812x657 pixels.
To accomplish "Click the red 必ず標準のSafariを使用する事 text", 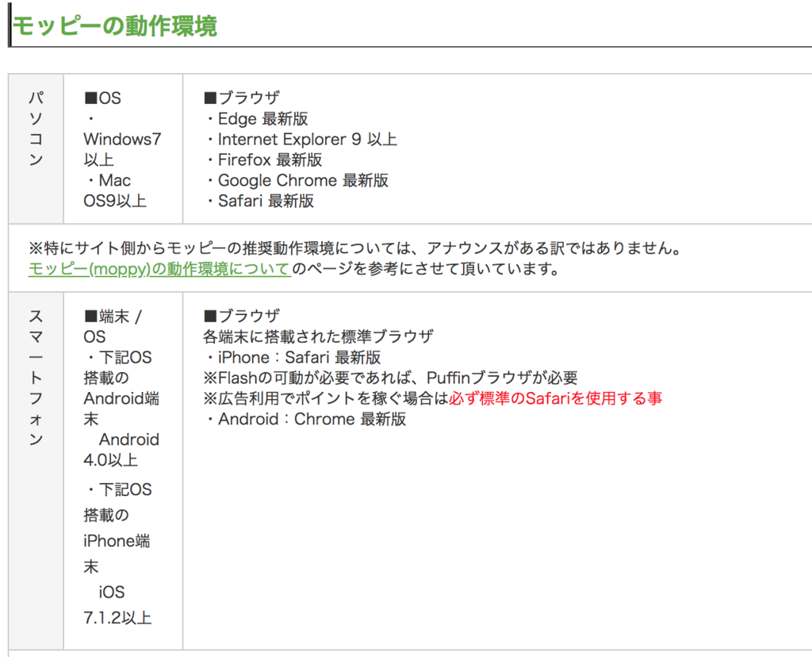I will [556, 398].
